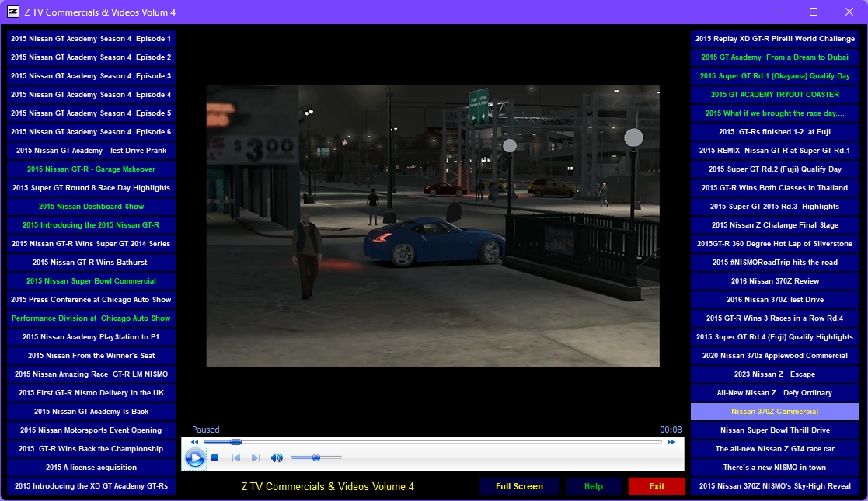Play Nissan Academy PlayStation to P1

[x=92, y=337]
